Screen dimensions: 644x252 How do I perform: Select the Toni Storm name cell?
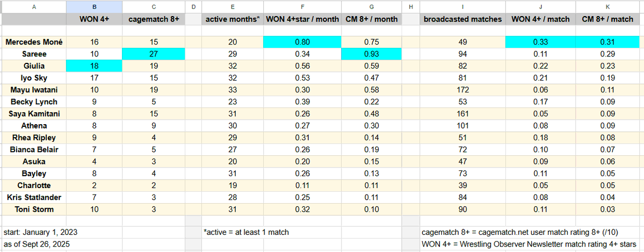34,209
